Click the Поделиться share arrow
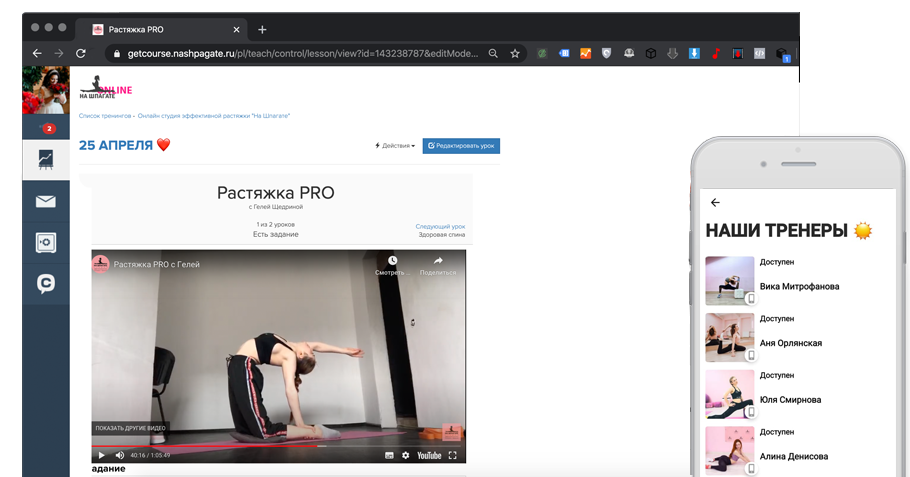This screenshot has width=910, height=477. [438, 261]
